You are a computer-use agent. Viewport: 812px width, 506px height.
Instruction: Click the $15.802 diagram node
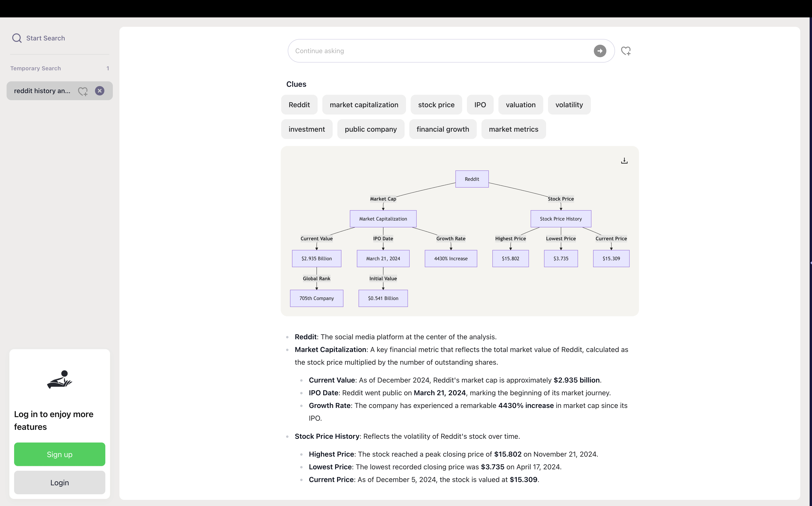511,259
